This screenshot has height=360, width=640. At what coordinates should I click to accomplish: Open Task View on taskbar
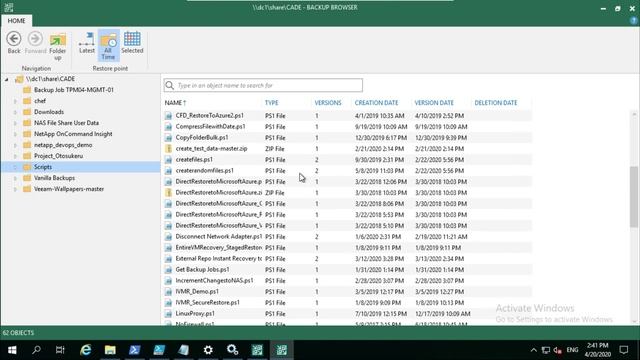[60, 350]
